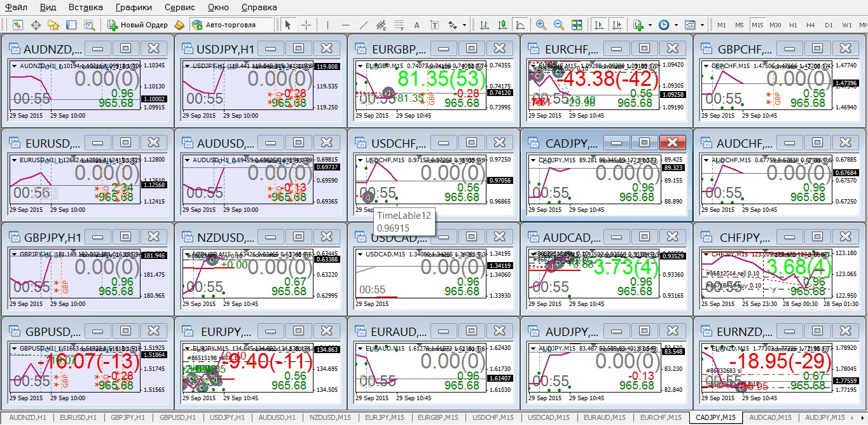This screenshot has width=868, height=425.
Task: Zoom in the chart with magnifier plus
Action: point(541,25)
